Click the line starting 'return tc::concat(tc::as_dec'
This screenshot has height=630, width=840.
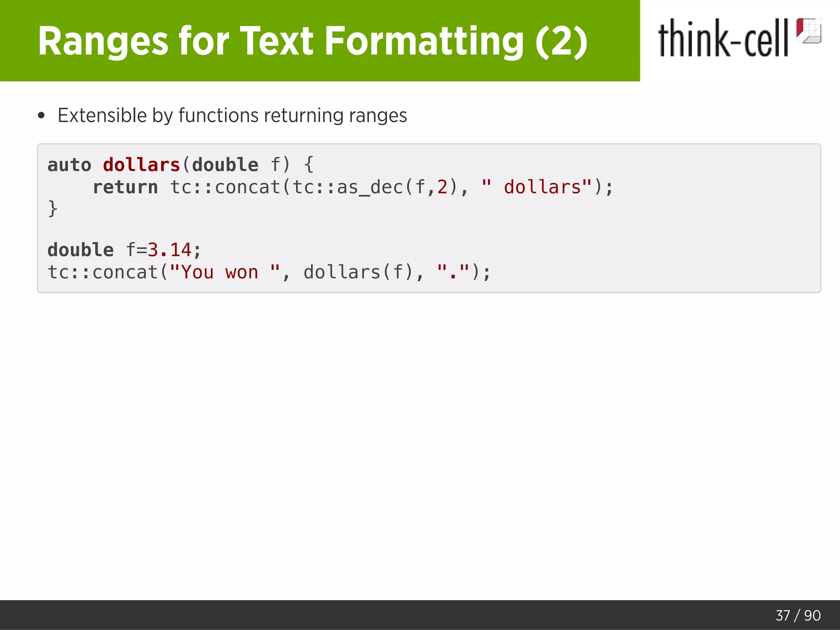tap(353, 187)
